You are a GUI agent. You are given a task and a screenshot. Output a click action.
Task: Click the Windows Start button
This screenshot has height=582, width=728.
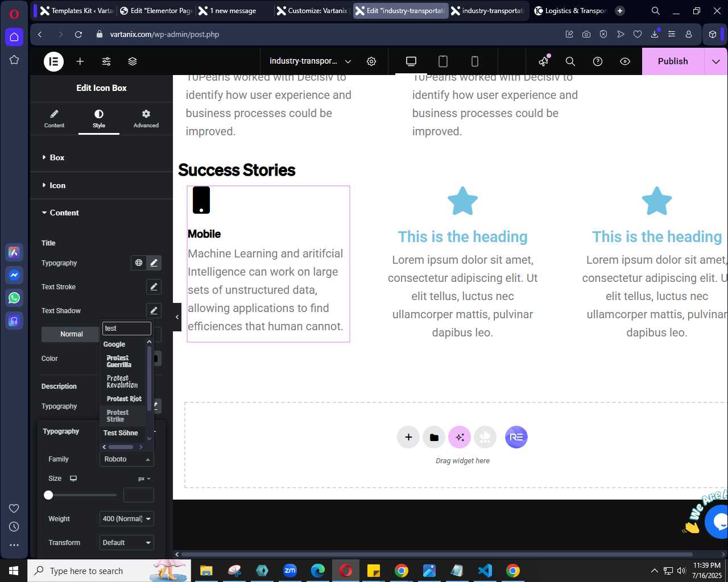14,571
